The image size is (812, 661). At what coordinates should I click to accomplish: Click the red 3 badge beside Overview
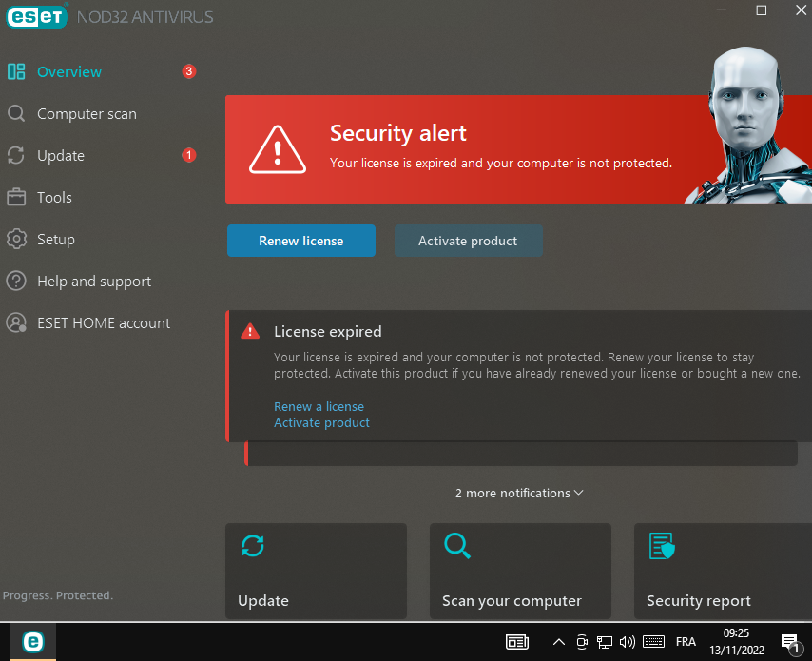(189, 71)
